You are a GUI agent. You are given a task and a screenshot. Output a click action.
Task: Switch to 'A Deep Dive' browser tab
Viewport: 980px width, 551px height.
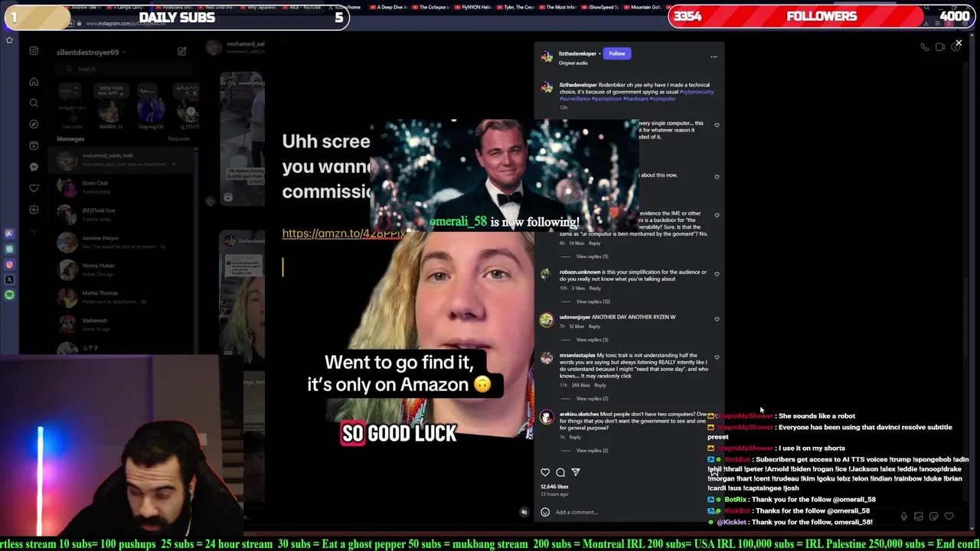391,7
